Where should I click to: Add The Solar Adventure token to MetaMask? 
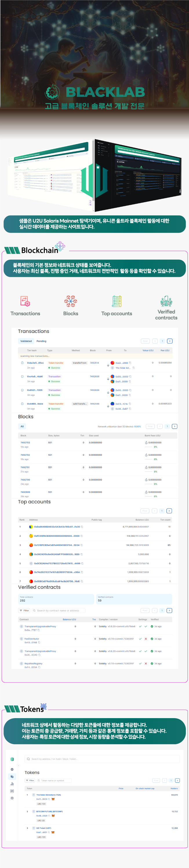pos(53,799)
